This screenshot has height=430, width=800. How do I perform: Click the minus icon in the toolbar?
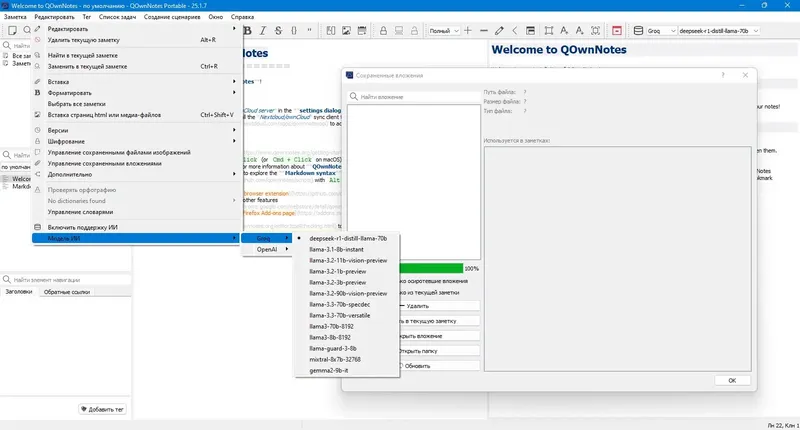tap(484, 31)
